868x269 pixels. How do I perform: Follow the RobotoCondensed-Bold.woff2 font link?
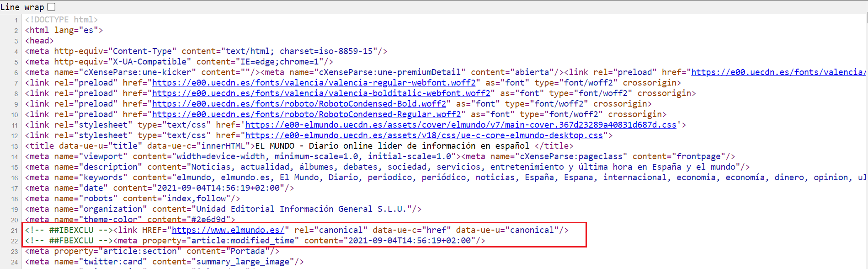[x=299, y=104]
